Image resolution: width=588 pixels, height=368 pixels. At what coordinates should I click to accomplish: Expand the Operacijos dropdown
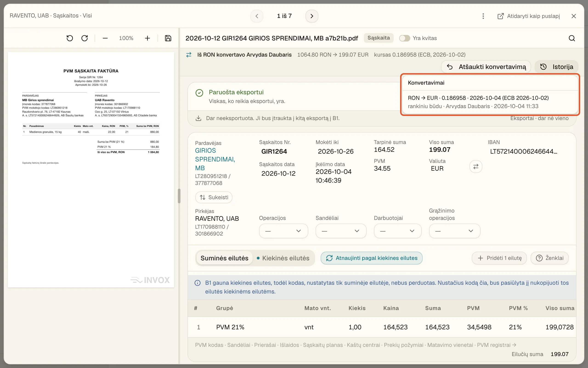(x=283, y=231)
